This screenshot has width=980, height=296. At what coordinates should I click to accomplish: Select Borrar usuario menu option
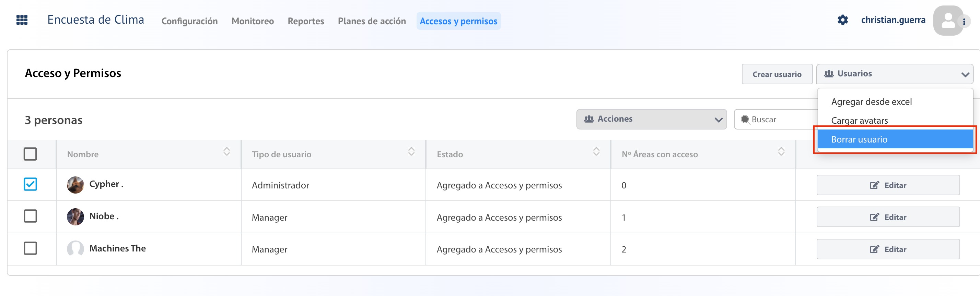[895, 139]
